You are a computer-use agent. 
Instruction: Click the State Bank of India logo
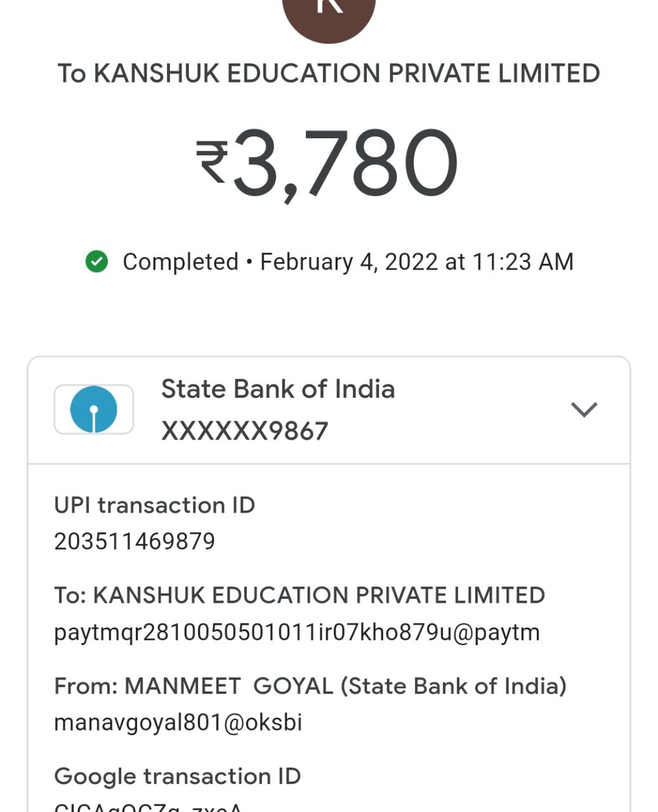coord(94,409)
